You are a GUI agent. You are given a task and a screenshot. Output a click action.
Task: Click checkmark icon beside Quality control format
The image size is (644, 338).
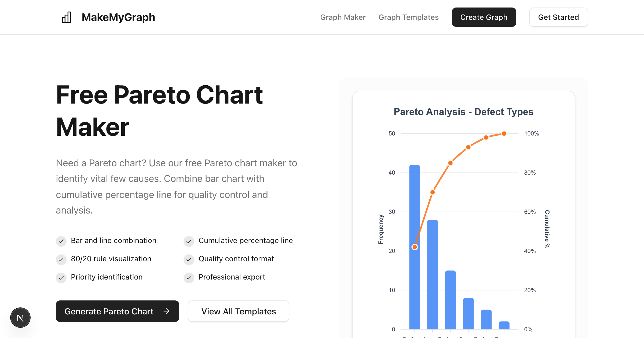(x=189, y=259)
